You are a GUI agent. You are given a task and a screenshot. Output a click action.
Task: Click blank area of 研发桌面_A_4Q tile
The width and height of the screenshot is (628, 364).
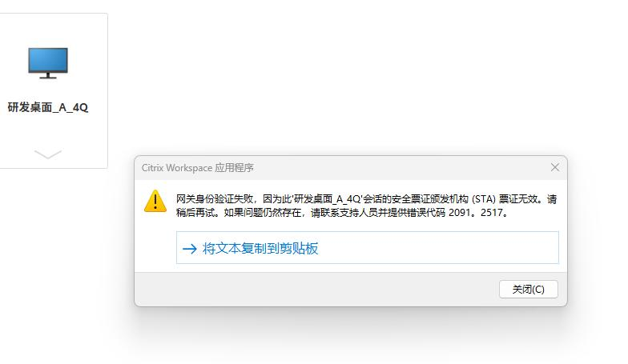(x=54, y=132)
